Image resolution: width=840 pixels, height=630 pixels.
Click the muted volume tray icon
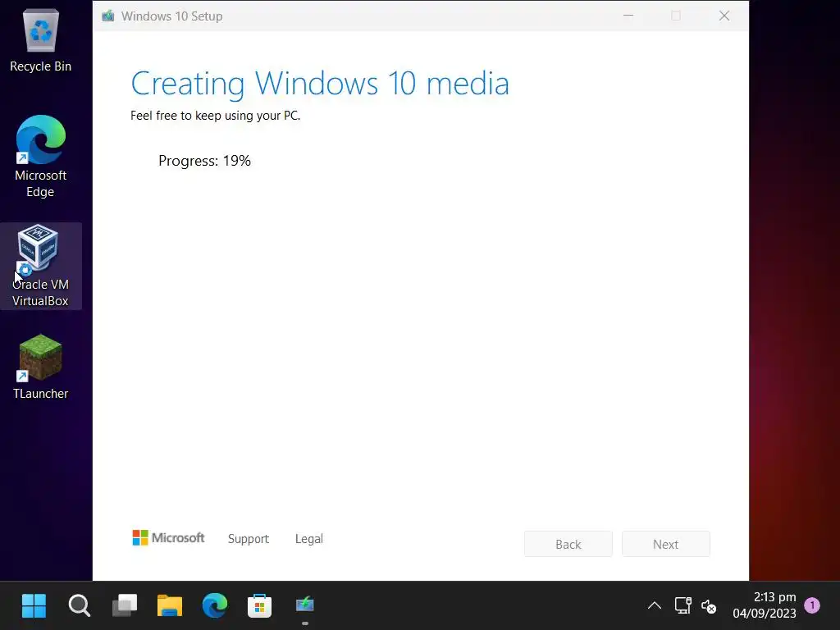point(709,606)
